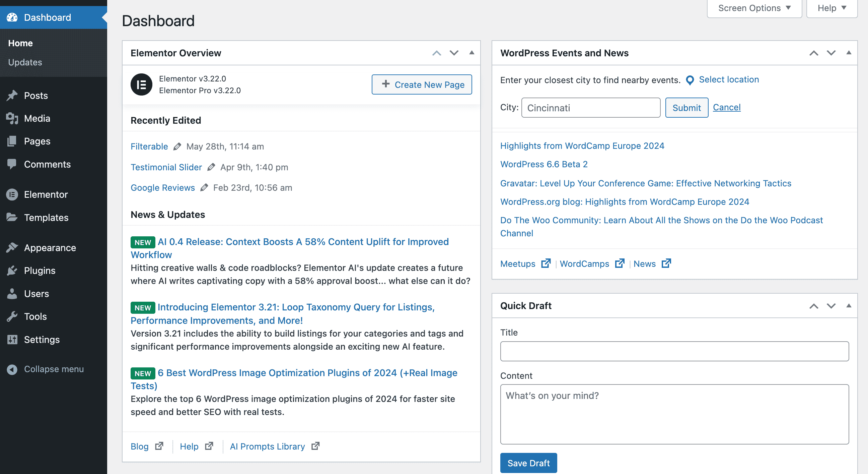Click the Select location link
This screenshot has height=474, width=868.
[729, 80]
